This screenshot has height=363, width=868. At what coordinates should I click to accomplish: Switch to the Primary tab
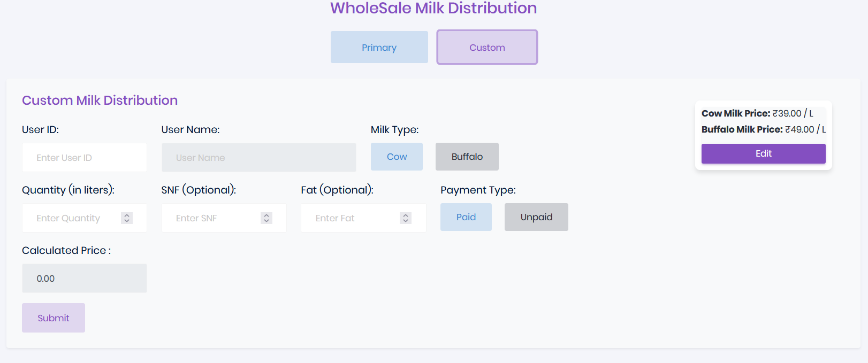379,47
